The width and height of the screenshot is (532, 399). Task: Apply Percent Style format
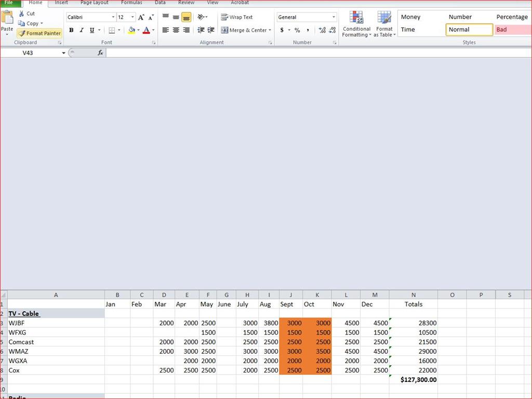click(x=297, y=30)
